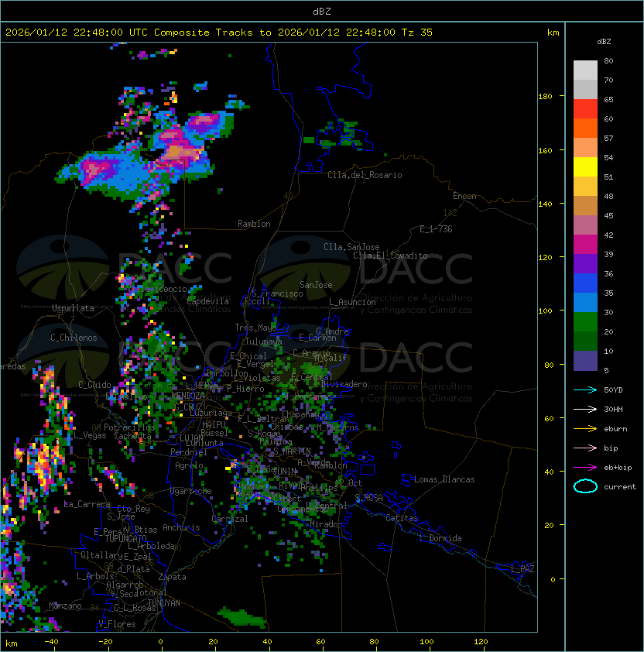Click the L_Asuncion label
The height and width of the screenshot is (652, 644).
pos(352,302)
